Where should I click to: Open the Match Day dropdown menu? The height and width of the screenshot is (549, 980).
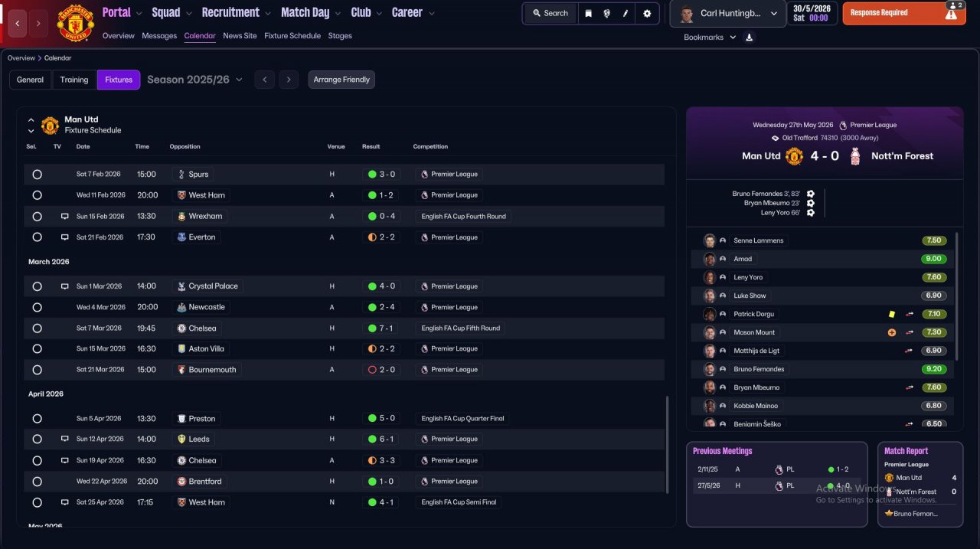pyautogui.click(x=310, y=12)
